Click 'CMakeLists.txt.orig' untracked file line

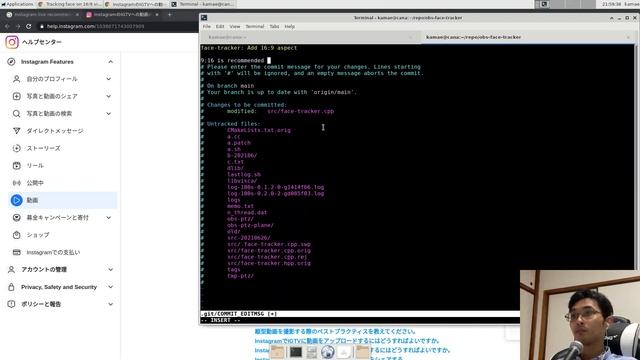259,130
